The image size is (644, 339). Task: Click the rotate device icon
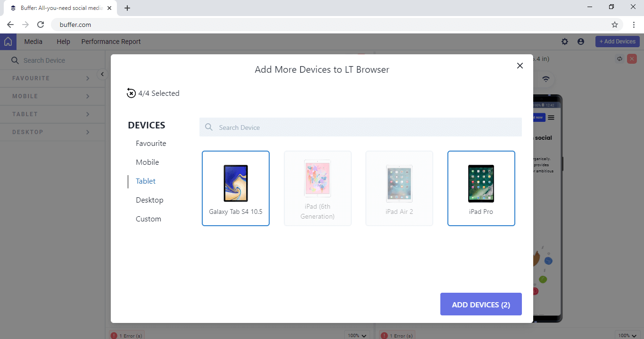point(619,59)
